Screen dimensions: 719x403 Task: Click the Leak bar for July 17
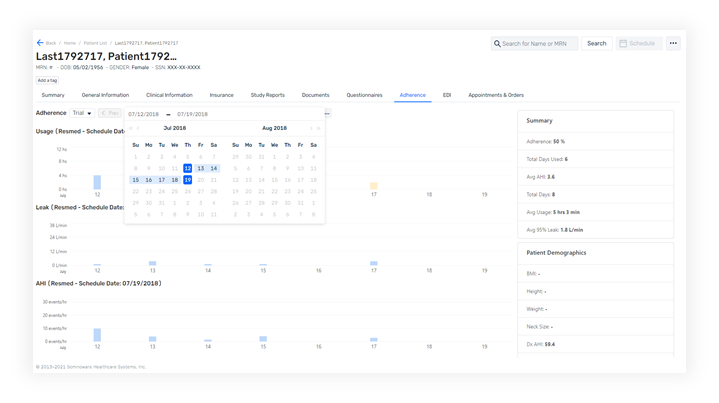pos(374,263)
